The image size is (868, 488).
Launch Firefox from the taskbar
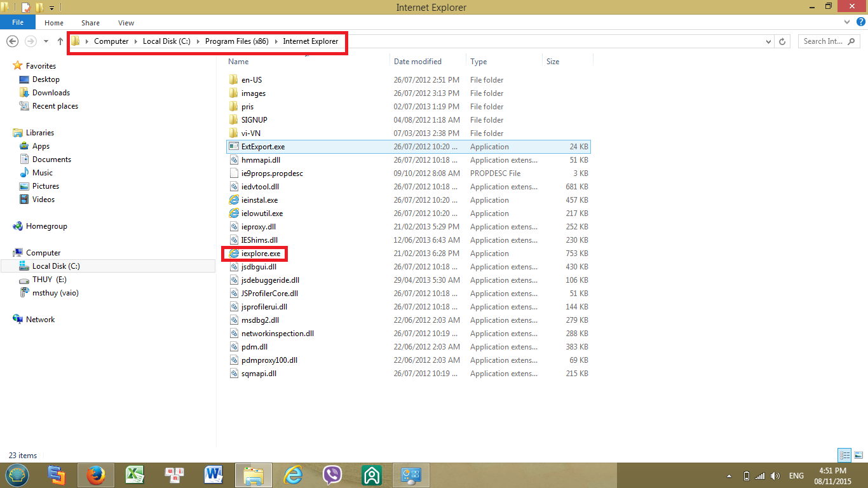tap(95, 475)
